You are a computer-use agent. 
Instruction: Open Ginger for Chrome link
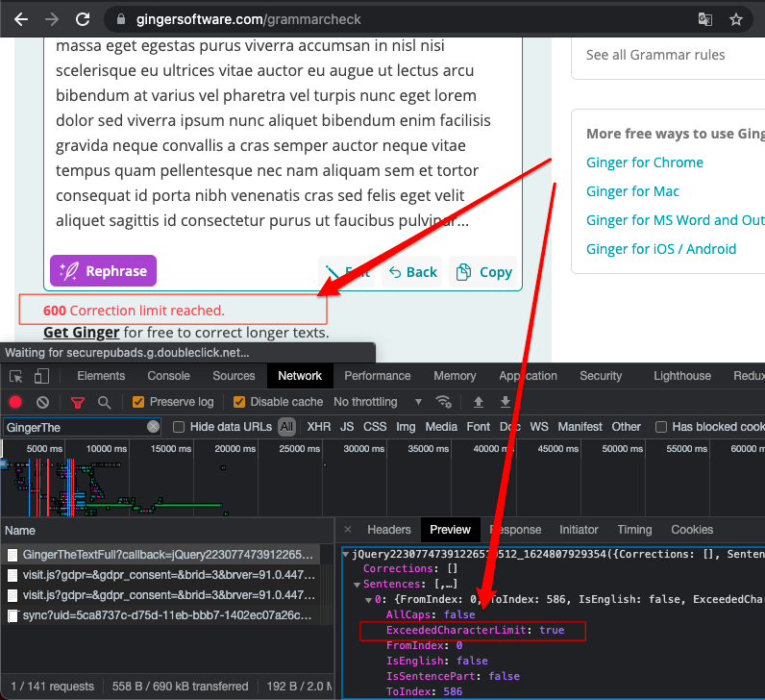coord(645,162)
